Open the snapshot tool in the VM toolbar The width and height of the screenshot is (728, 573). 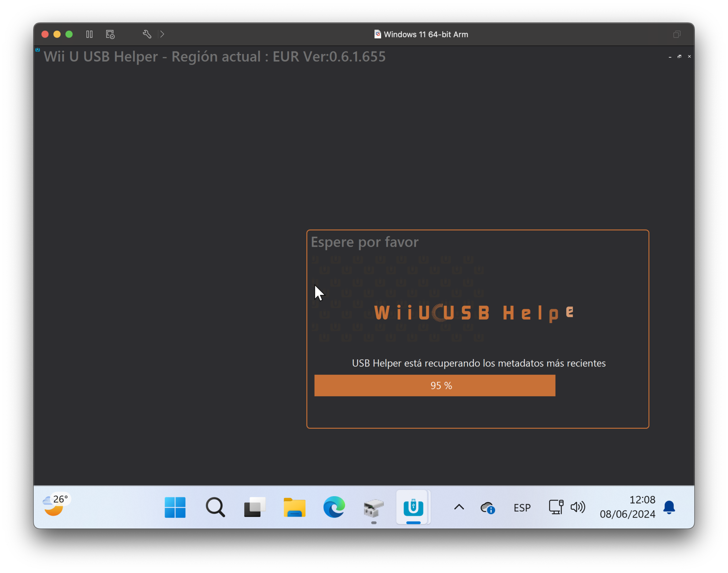pyautogui.click(x=109, y=34)
